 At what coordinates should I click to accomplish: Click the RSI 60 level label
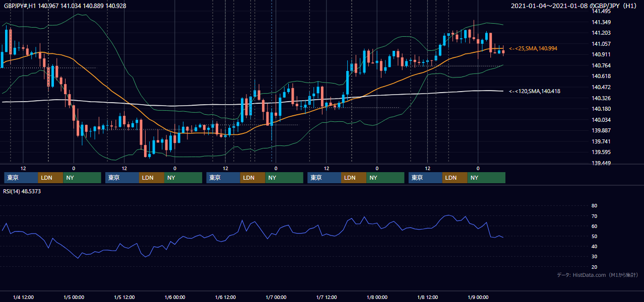[x=594, y=226]
